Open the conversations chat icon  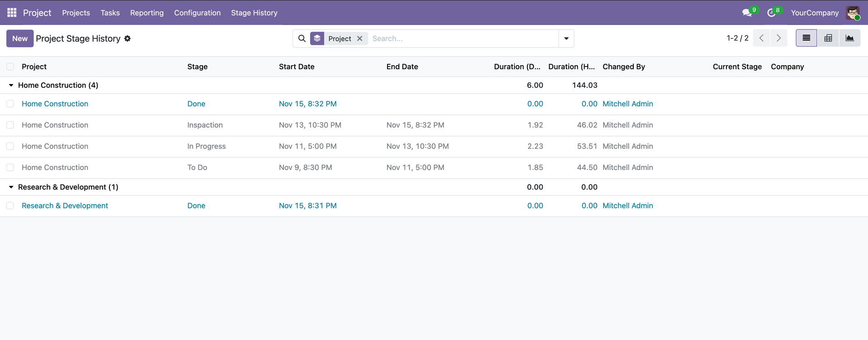(x=747, y=13)
